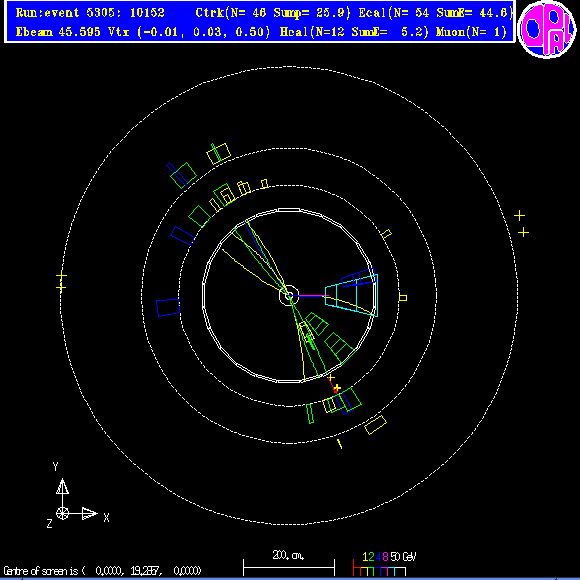Click the OPAL logo in the corner
The width and height of the screenshot is (580, 580).
pyautogui.click(x=547, y=29)
